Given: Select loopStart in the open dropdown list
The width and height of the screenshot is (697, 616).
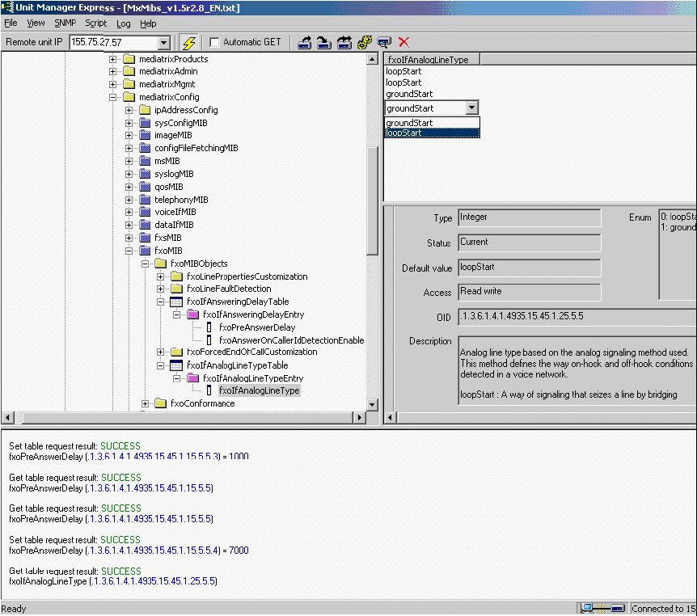Looking at the screenshot, I should click(432, 133).
